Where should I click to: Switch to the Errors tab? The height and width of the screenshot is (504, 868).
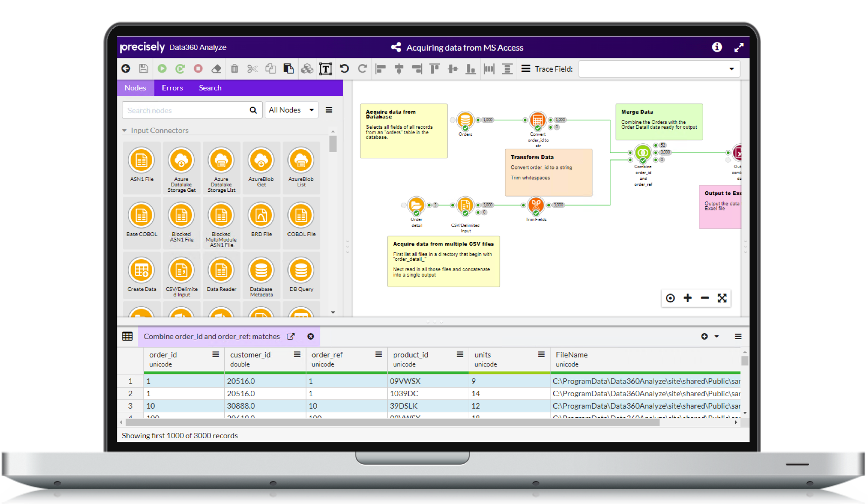click(x=172, y=88)
